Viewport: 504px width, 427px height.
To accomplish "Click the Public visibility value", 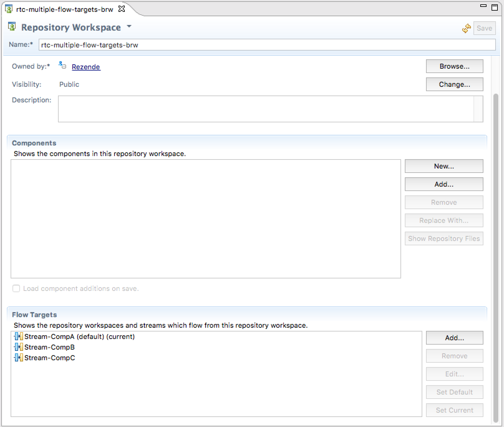I will click(x=69, y=84).
